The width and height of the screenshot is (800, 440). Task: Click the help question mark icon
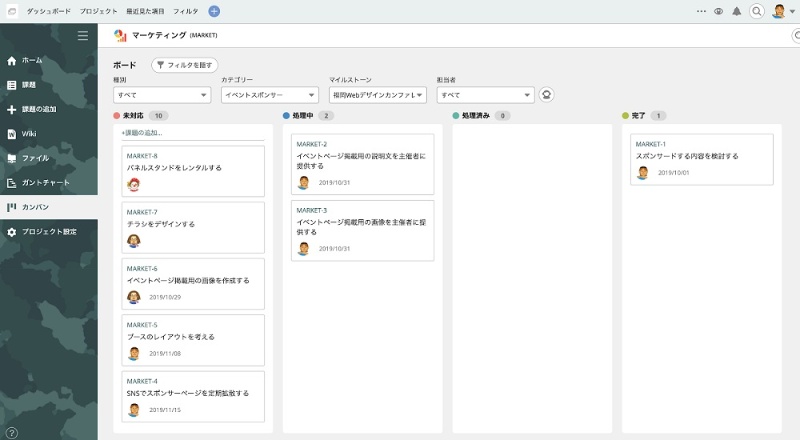[12, 432]
